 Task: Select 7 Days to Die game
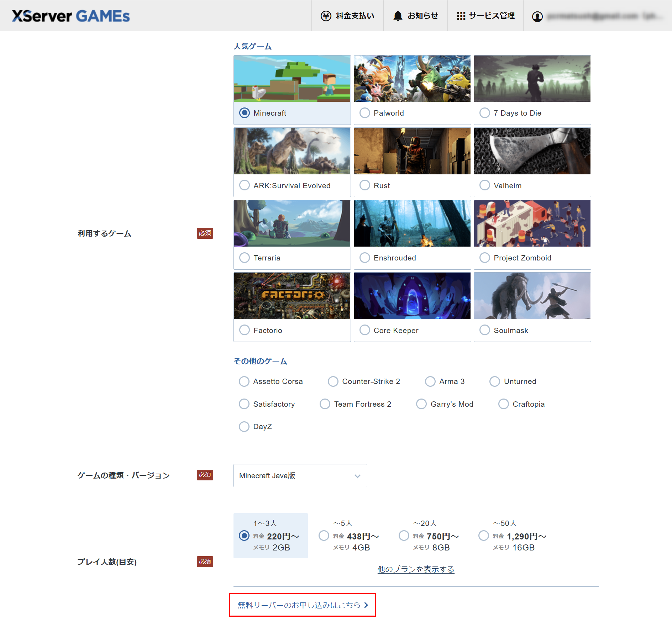[x=485, y=113]
